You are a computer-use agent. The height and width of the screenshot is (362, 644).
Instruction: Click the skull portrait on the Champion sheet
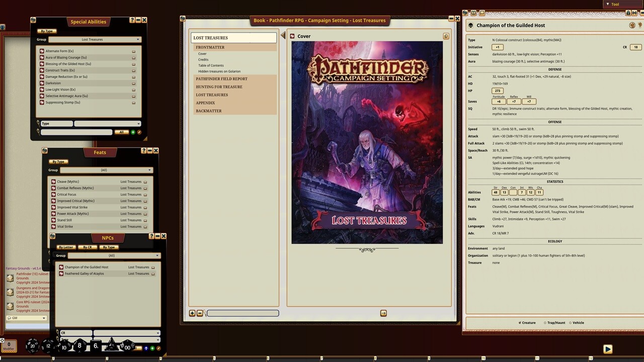[470, 25]
